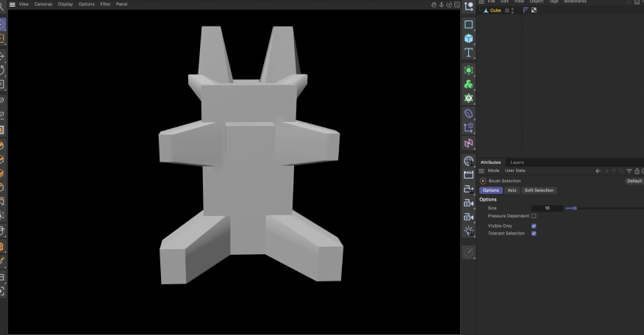Click the Axis button

tap(512, 190)
